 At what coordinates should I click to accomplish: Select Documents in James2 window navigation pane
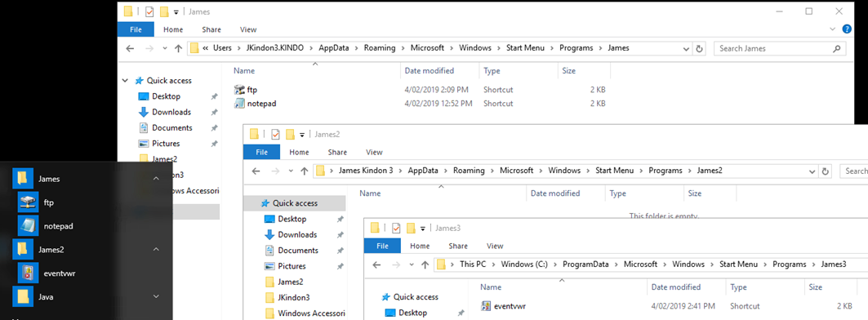pyautogui.click(x=298, y=251)
